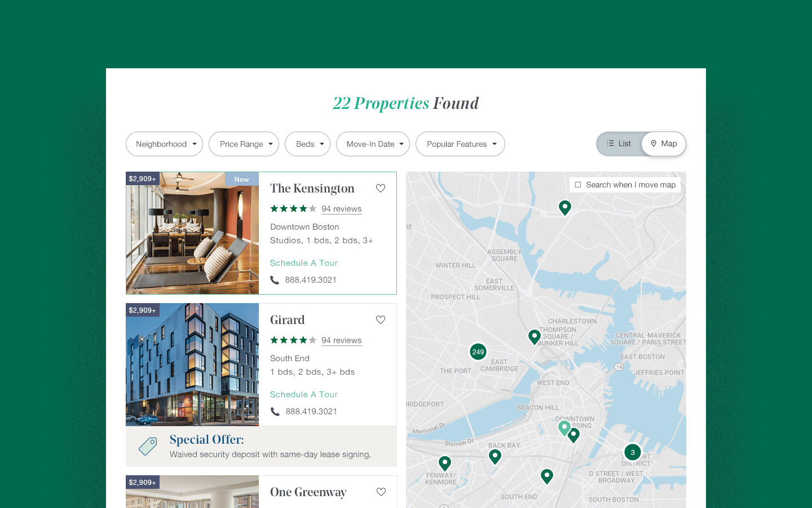
Task: Click Schedule A Tour for The Kensington
Action: pos(303,262)
